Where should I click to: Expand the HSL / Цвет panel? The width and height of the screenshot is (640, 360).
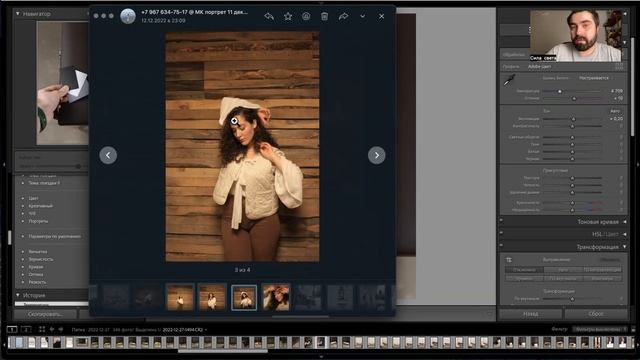pyautogui.click(x=624, y=234)
